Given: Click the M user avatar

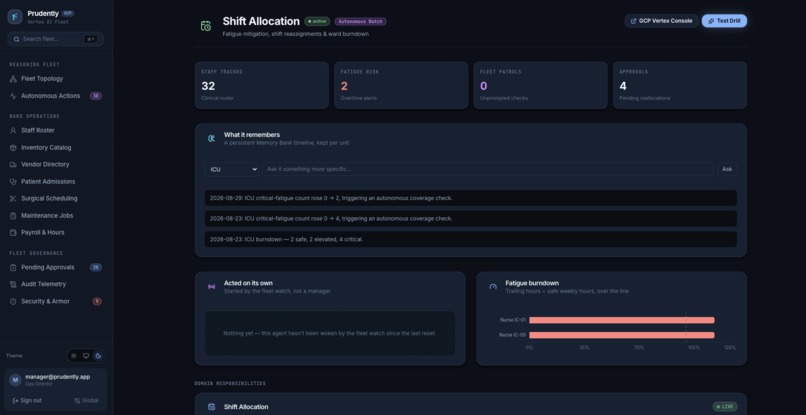Looking at the screenshot, I should click(15, 380).
